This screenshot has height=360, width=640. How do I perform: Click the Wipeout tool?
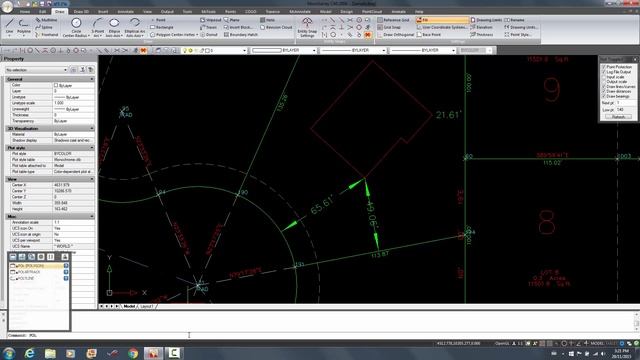point(210,20)
